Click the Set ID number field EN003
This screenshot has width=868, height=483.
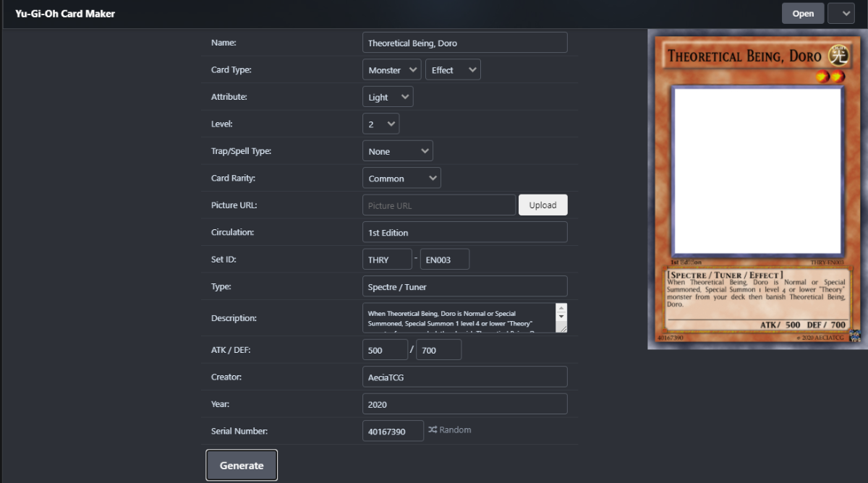445,260
